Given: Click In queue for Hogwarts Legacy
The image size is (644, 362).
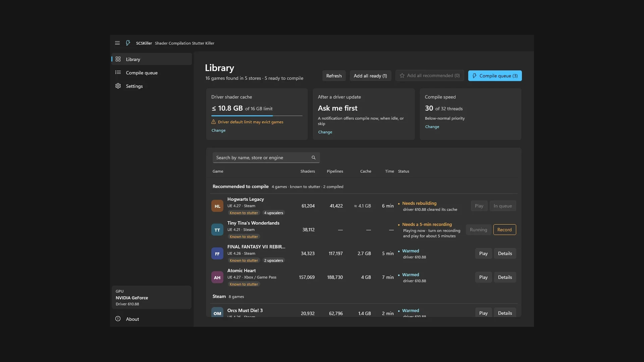Looking at the screenshot, I should [x=502, y=206].
